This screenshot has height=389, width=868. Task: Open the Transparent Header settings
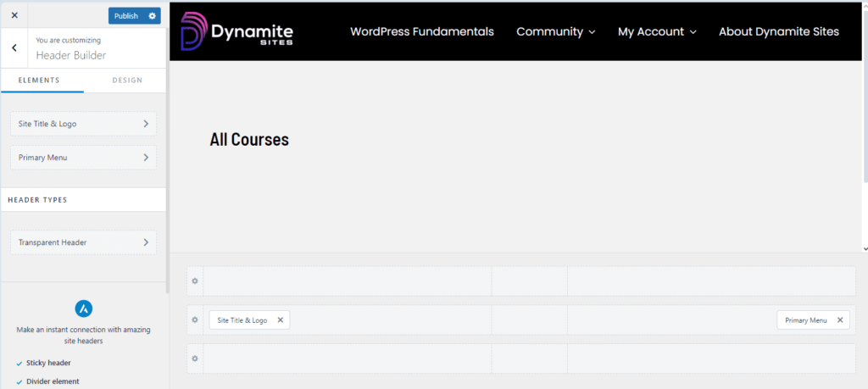pyautogui.click(x=83, y=242)
